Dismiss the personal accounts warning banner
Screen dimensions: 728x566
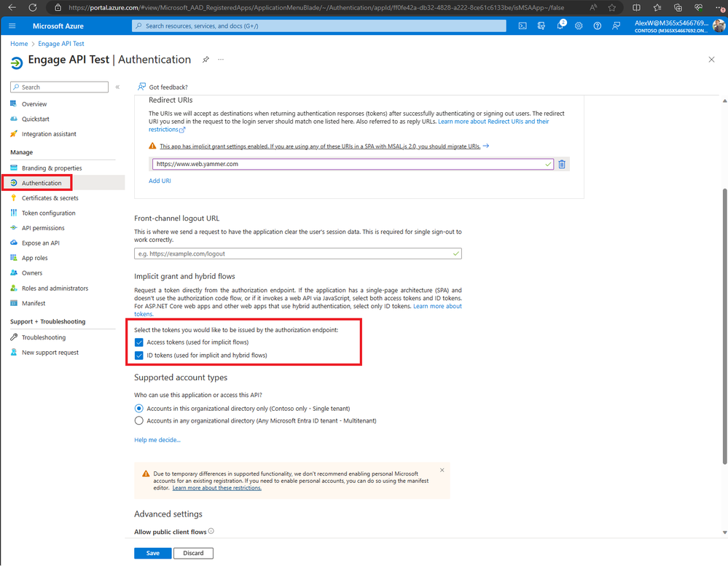coord(442,470)
